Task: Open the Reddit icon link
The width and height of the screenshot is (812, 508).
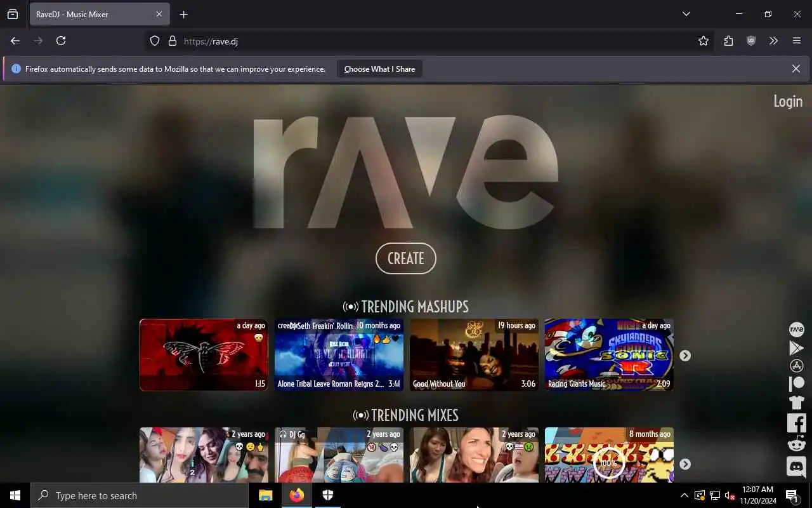Action: 796,443
